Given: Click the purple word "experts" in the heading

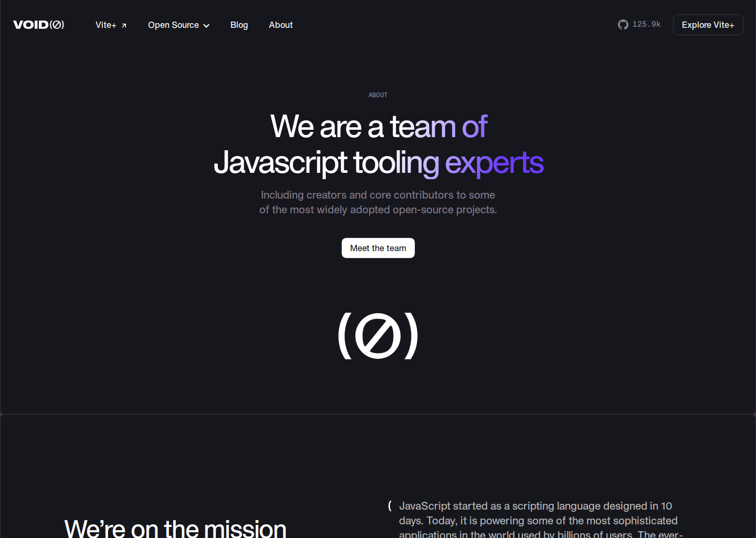Looking at the screenshot, I should click(494, 162).
